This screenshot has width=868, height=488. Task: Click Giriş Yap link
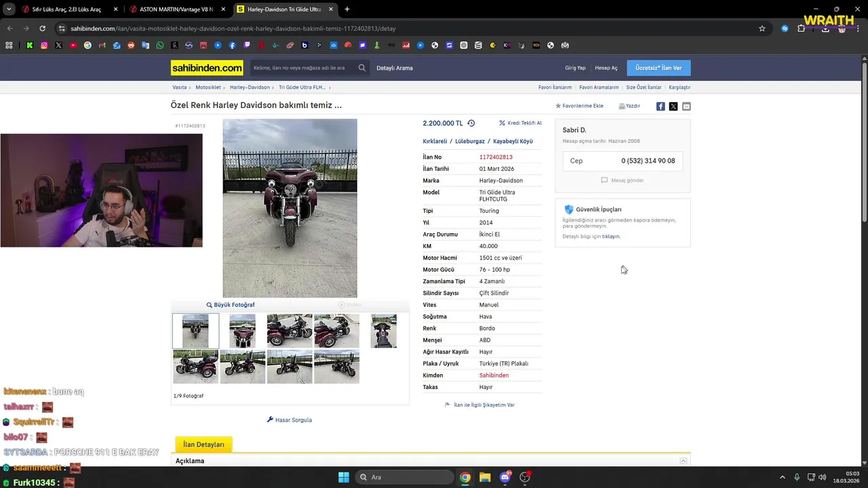575,68
